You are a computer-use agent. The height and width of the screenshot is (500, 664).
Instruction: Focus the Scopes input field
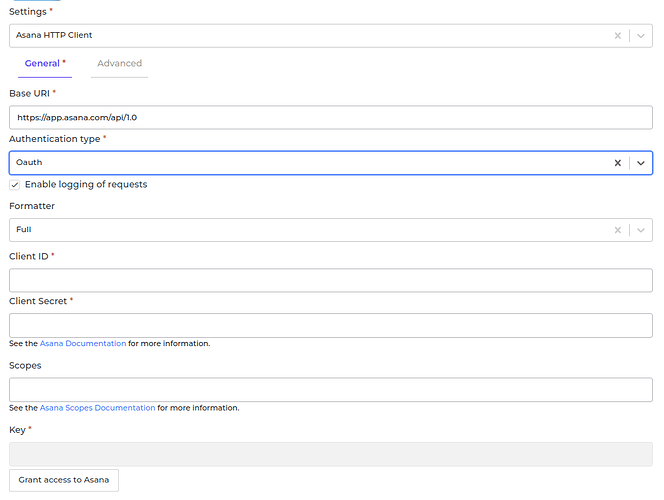click(x=331, y=390)
